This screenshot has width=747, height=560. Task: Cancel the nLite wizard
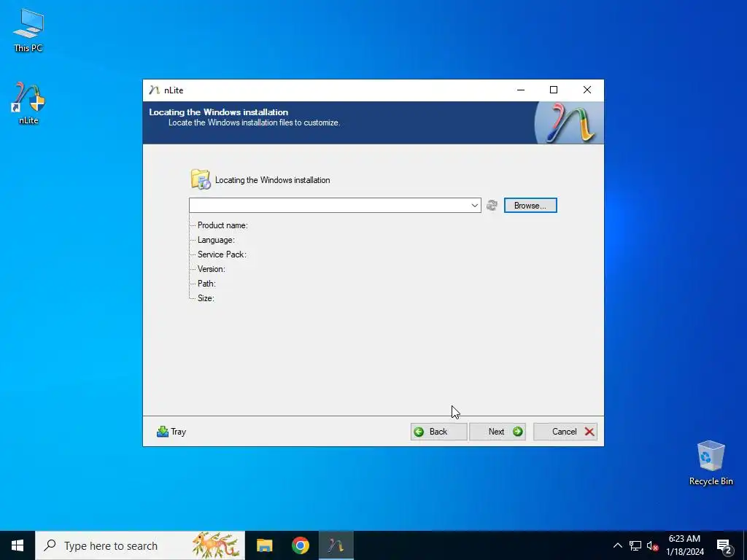[x=565, y=432]
